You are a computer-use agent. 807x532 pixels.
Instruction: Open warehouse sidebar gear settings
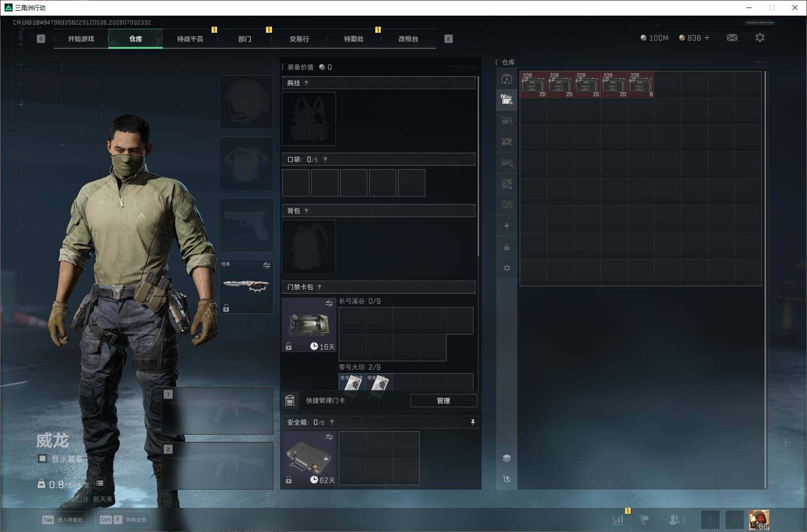507,268
